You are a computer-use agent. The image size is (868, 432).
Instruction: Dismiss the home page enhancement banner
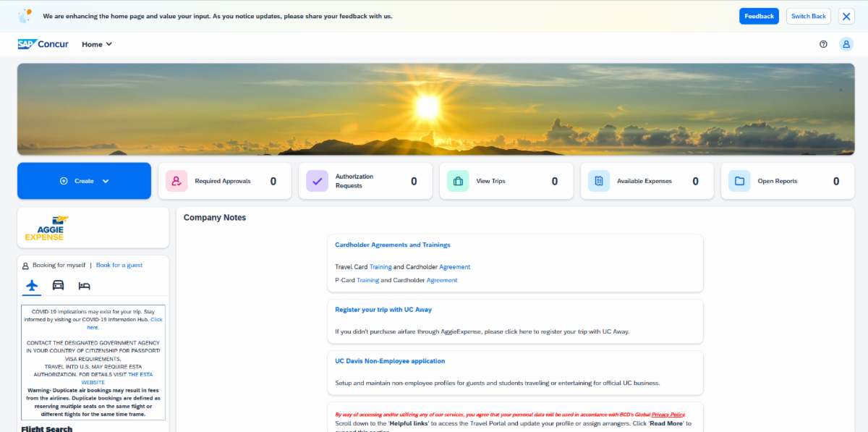846,16
